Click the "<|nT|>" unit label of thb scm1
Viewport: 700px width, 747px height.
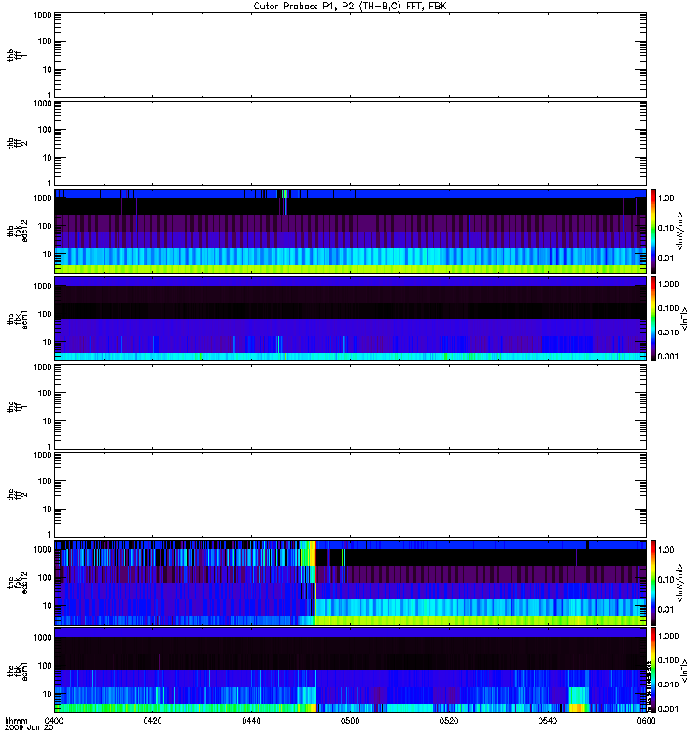pos(684,318)
